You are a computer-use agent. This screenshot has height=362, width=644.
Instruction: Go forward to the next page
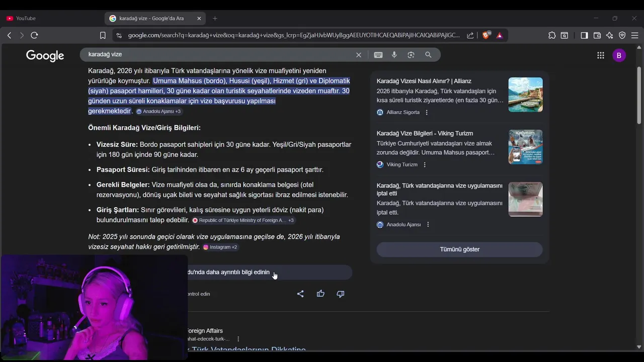pos(22,35)
